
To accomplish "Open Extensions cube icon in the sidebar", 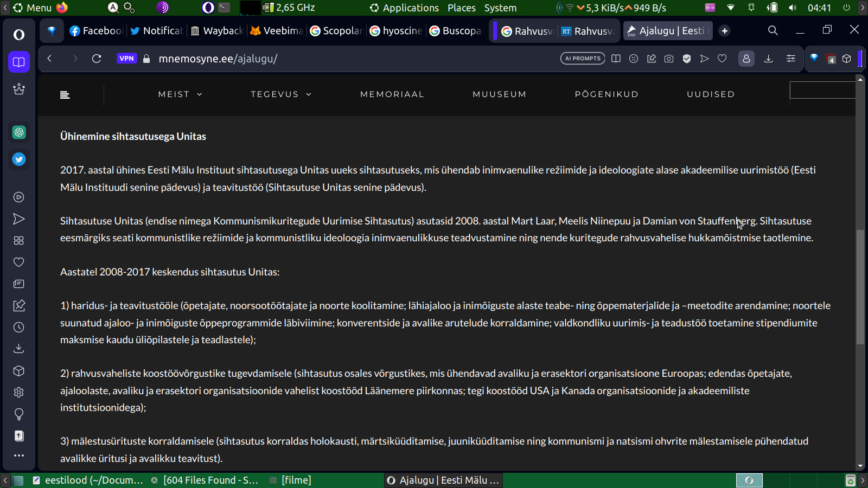I will point(19,371).
